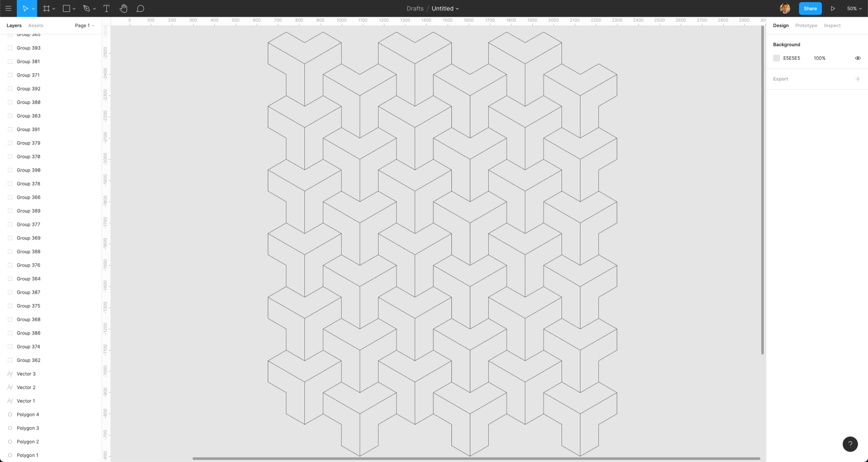Select the Frame tool
Screen dimensions: 868x462
click(x=47, y=8)
